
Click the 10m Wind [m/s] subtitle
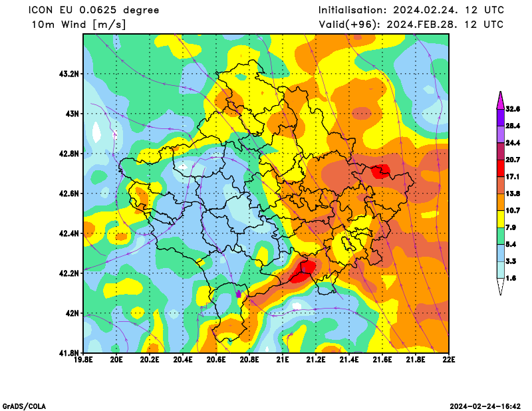[x=78, y=25]
